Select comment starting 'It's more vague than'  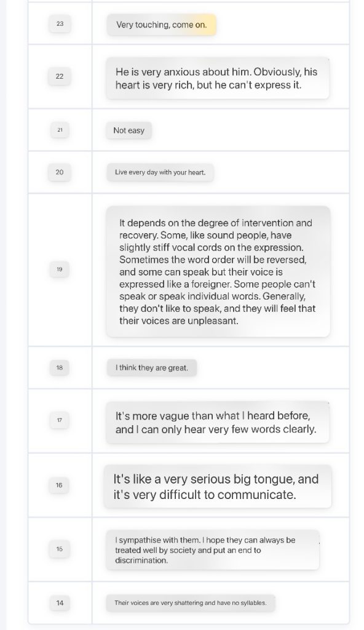(218, 422)
